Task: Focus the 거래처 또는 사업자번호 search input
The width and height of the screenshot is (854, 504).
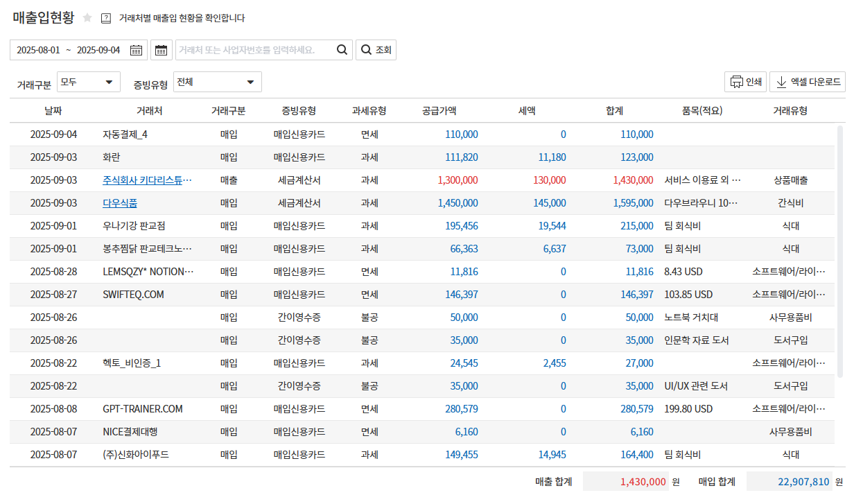Action: tap(254, 50)
